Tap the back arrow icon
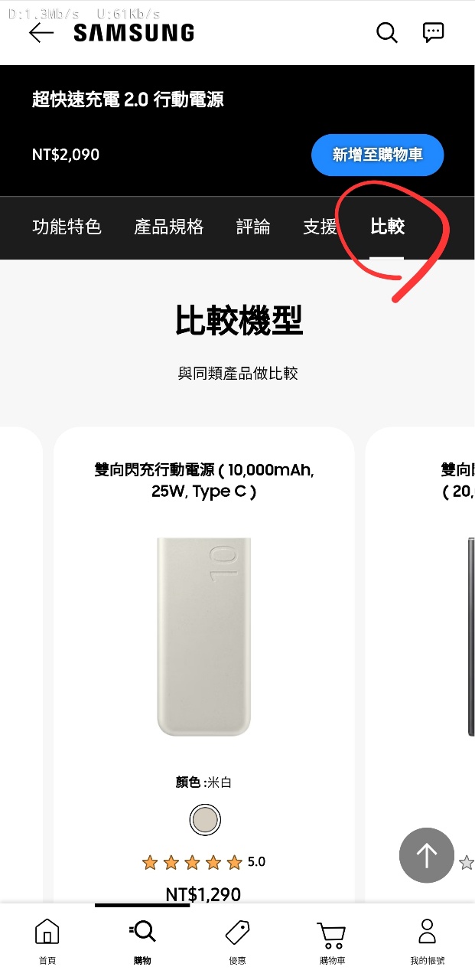 tap(41, 32)
